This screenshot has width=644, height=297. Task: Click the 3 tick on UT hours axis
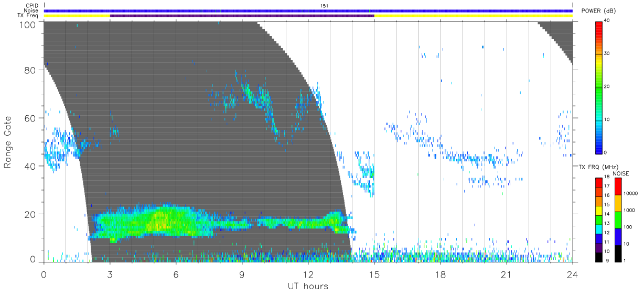click(110, 274)
